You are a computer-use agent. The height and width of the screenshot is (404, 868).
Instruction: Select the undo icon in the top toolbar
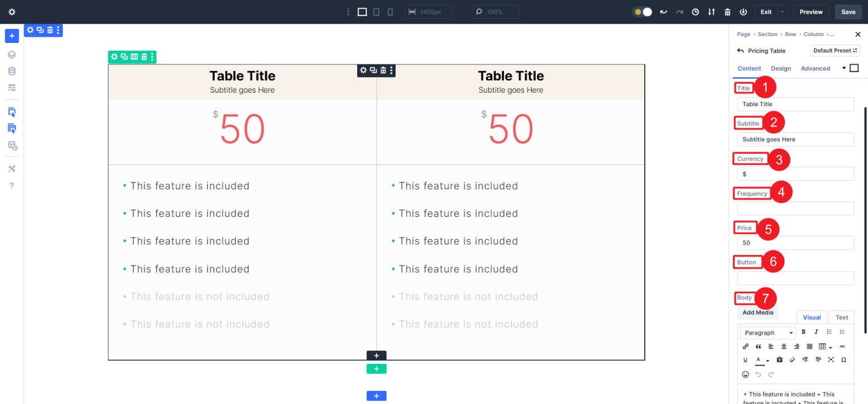coord(664,11)
